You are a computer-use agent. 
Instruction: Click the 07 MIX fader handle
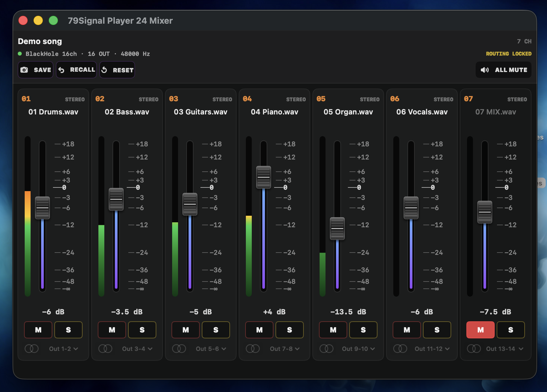pos(485,212)
